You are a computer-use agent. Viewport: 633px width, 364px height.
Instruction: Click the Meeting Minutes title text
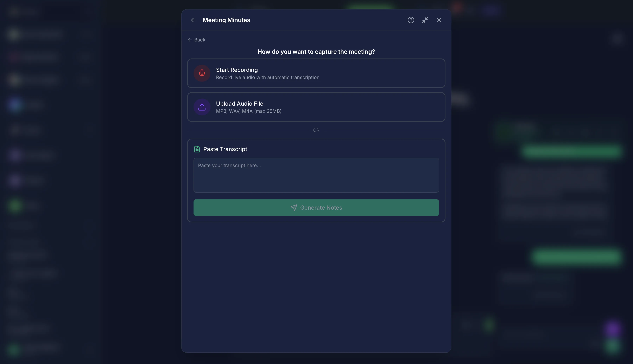[x=226, y=20]
